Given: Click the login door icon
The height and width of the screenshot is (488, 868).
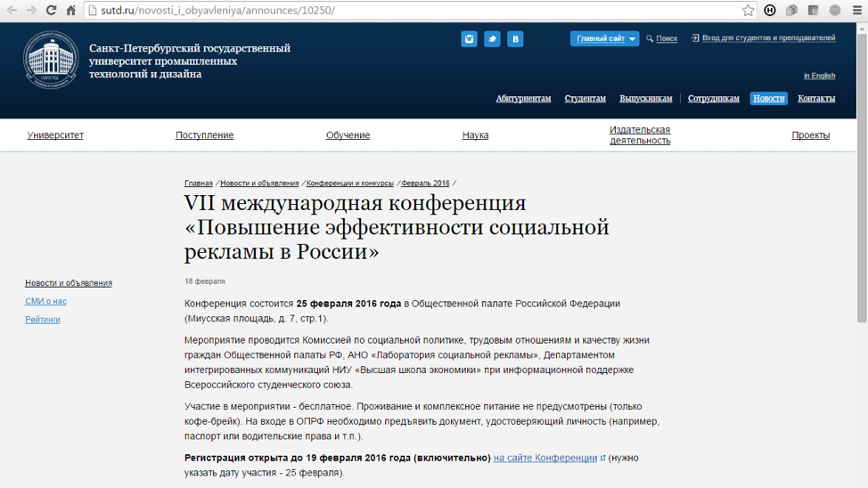Looking at the screenshot, I should 695,37.
